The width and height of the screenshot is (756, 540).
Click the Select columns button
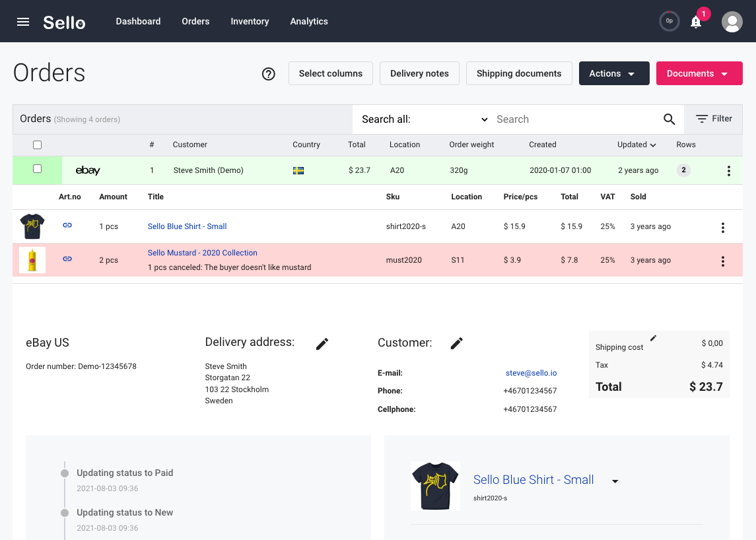[331, 73]
